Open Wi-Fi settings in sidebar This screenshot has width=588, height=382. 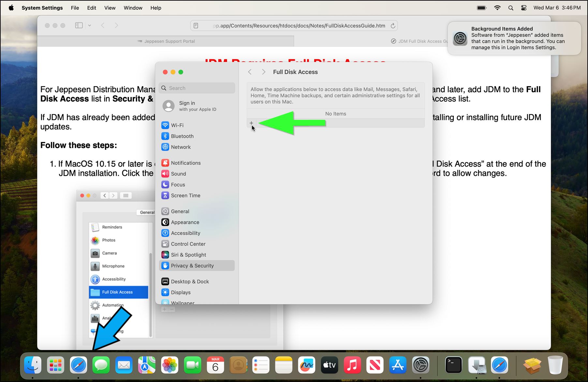point(177,125)
